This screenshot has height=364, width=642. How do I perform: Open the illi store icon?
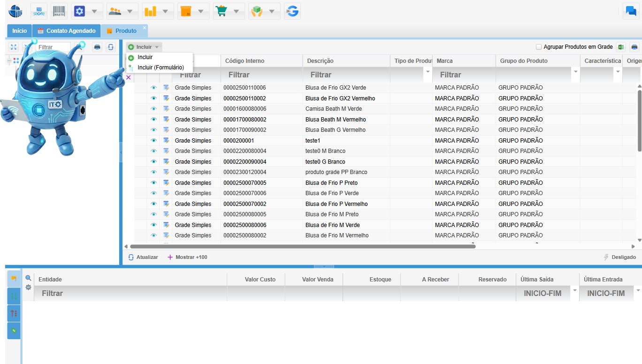click(x=38, y=11)
